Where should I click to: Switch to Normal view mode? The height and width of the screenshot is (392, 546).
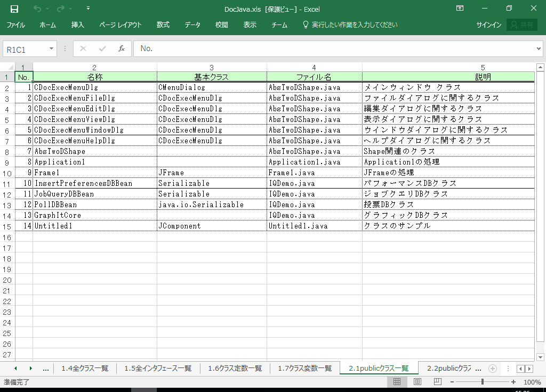coord(397,382)
